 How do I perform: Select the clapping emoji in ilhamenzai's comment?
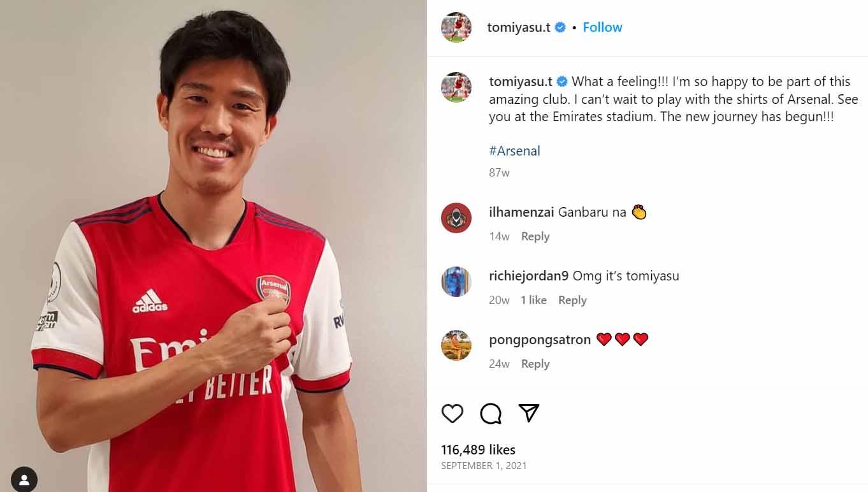tap(639, 212)
